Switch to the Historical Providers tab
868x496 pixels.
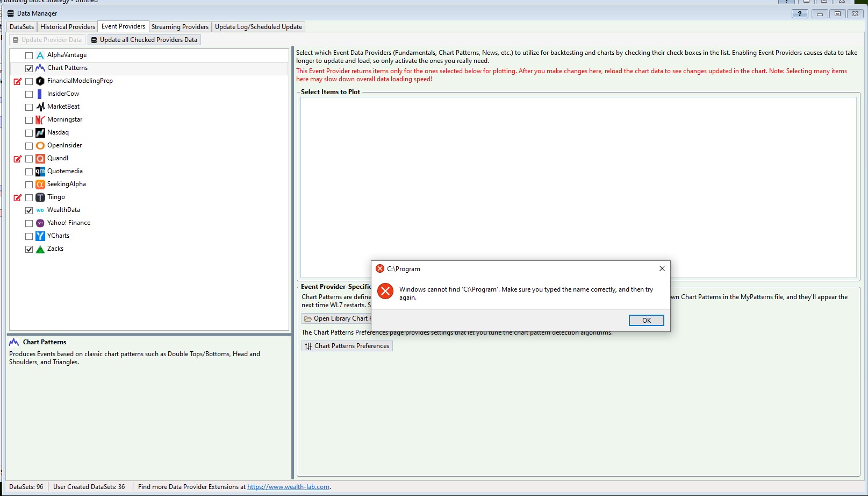click(68, 27)
